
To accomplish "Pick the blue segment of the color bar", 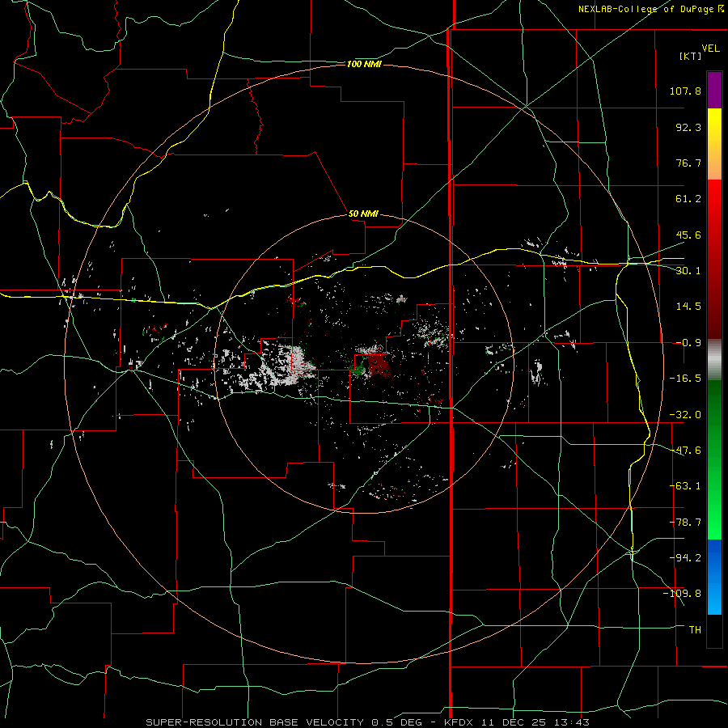I will 714,577.
